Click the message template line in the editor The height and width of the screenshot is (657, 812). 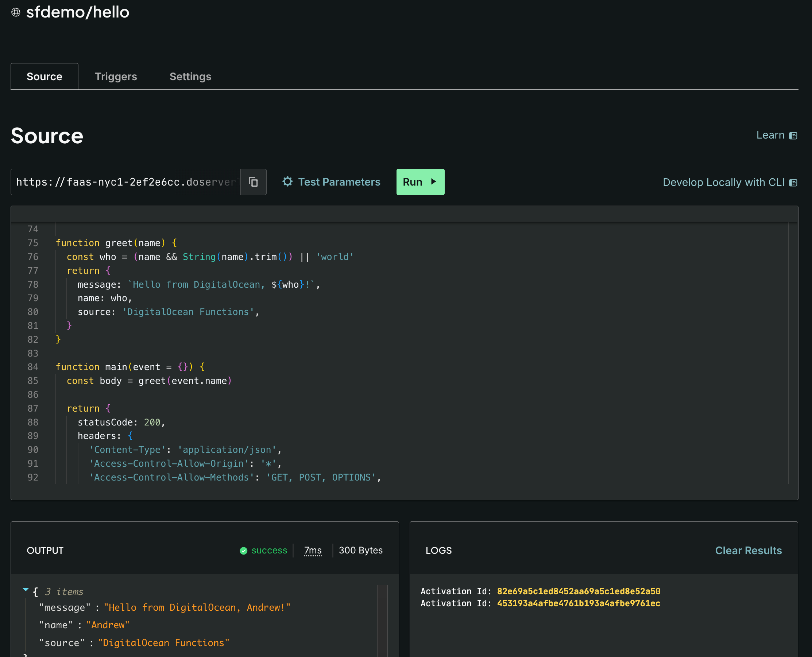pos(199,285)
